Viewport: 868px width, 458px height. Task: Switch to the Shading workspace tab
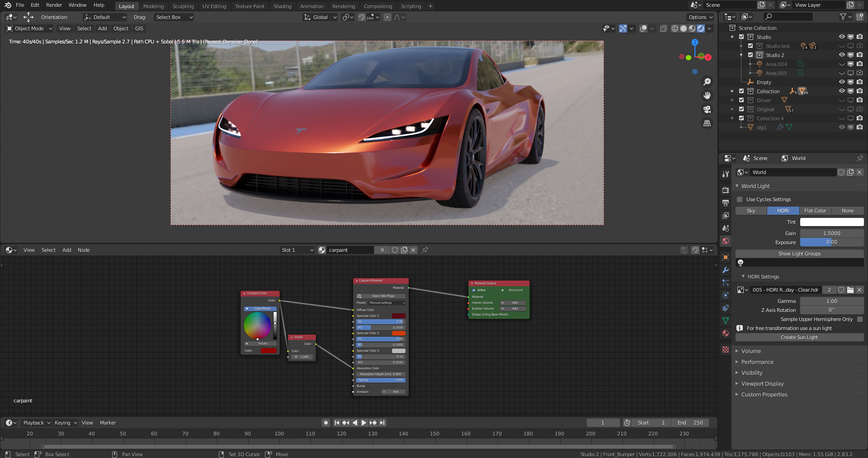pyautogui.click(x=282, y=6)
